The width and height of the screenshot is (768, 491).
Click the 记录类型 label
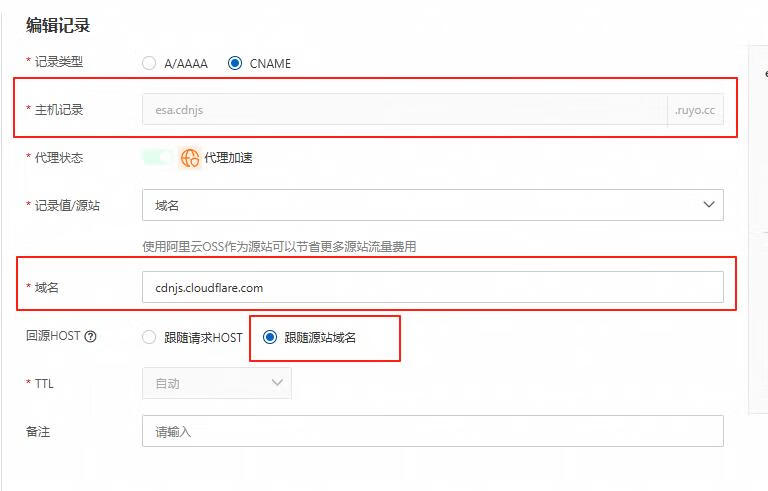click(x=58, y=62)
